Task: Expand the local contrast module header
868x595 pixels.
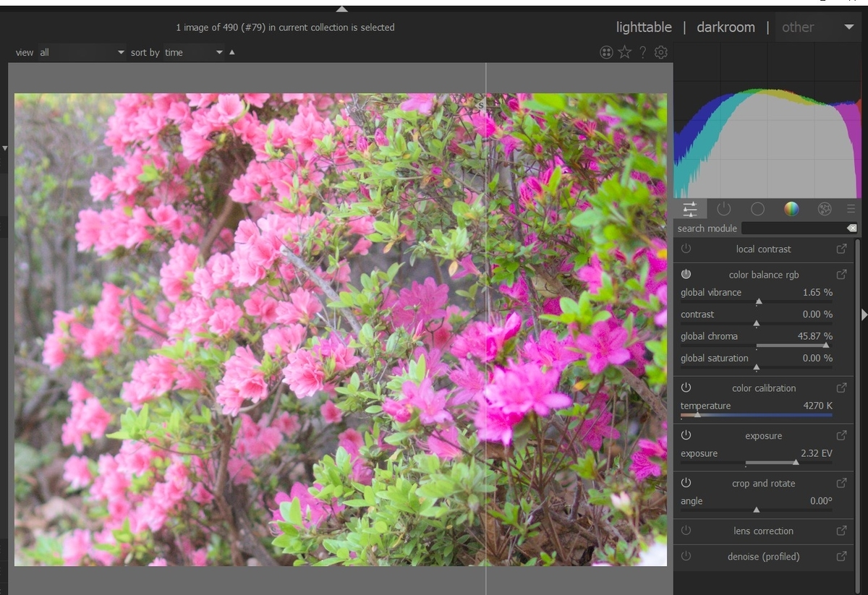Action: tap(763, 249)
